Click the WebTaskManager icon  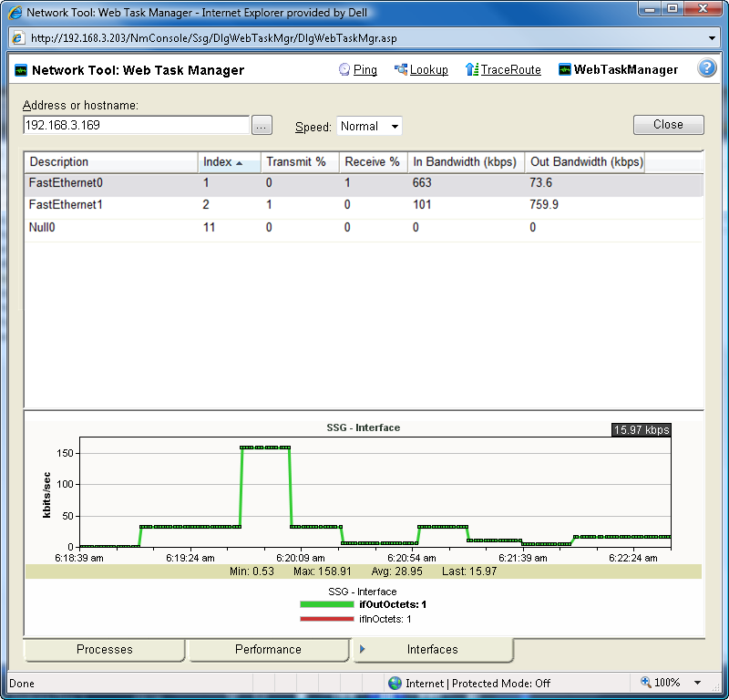[x=567, y=69]
